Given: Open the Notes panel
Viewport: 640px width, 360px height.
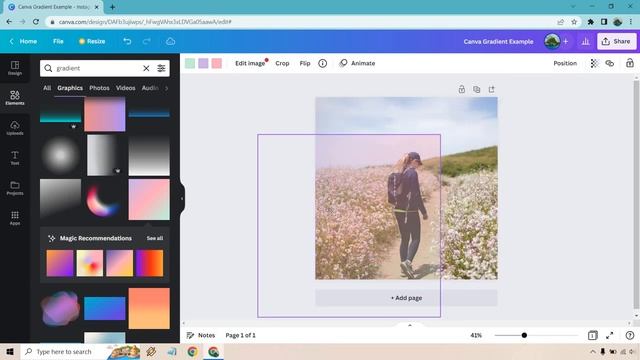Looking at the screenshot, I should [201, 335].
